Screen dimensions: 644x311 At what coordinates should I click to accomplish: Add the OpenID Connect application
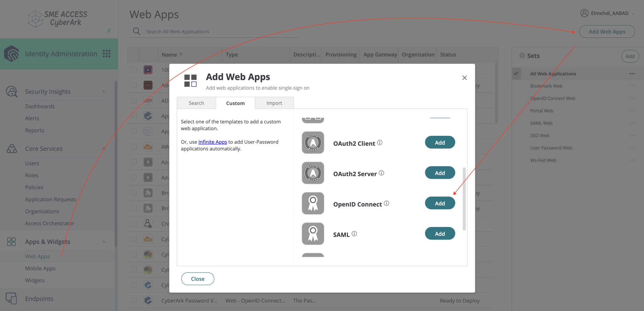tap(440, 203)
